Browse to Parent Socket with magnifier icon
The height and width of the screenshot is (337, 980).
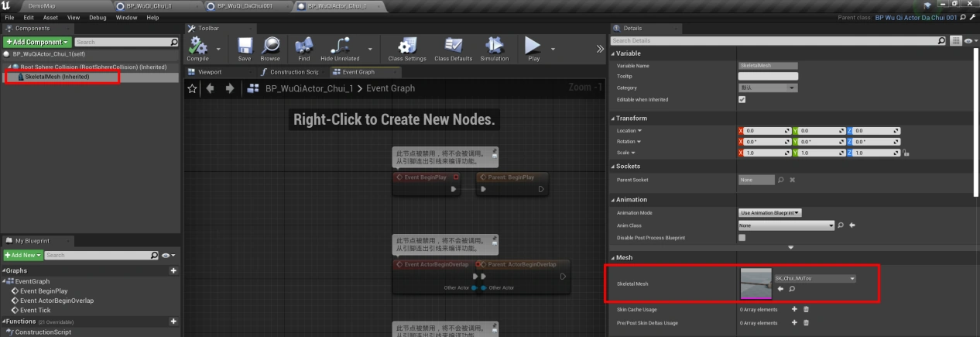click(781, 180)
